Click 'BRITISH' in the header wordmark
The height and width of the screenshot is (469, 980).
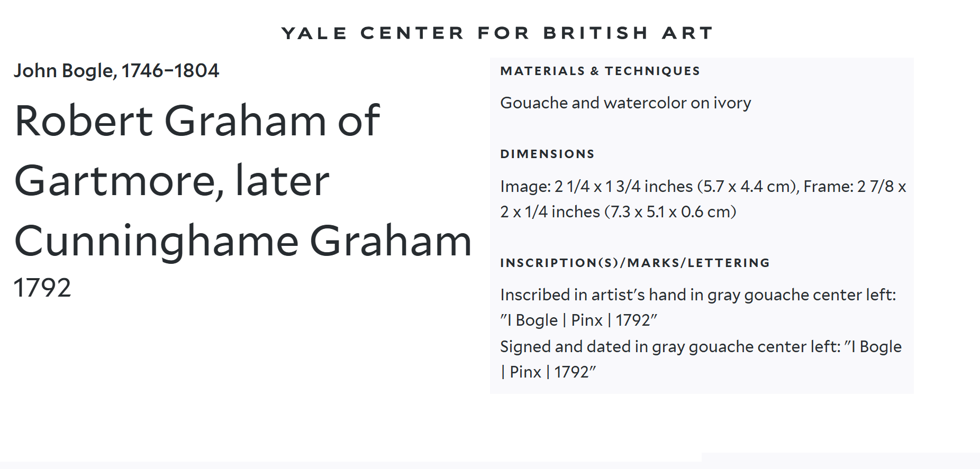tap(596, 33)
